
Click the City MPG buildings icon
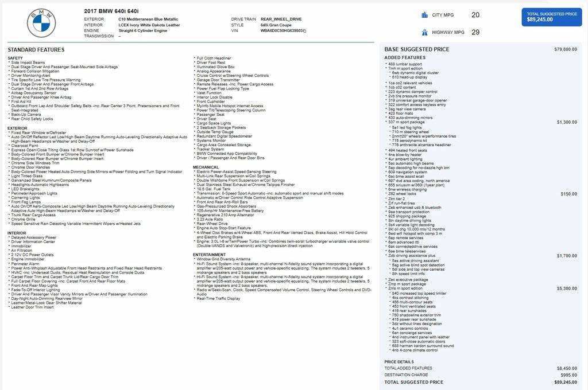[x=424, y=15]
